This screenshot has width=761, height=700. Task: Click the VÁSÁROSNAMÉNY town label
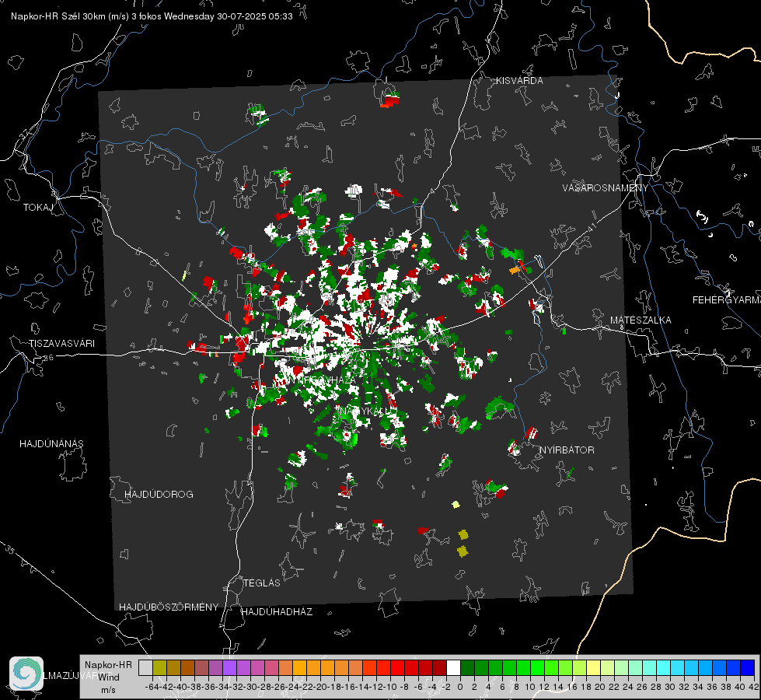(606, 188)
